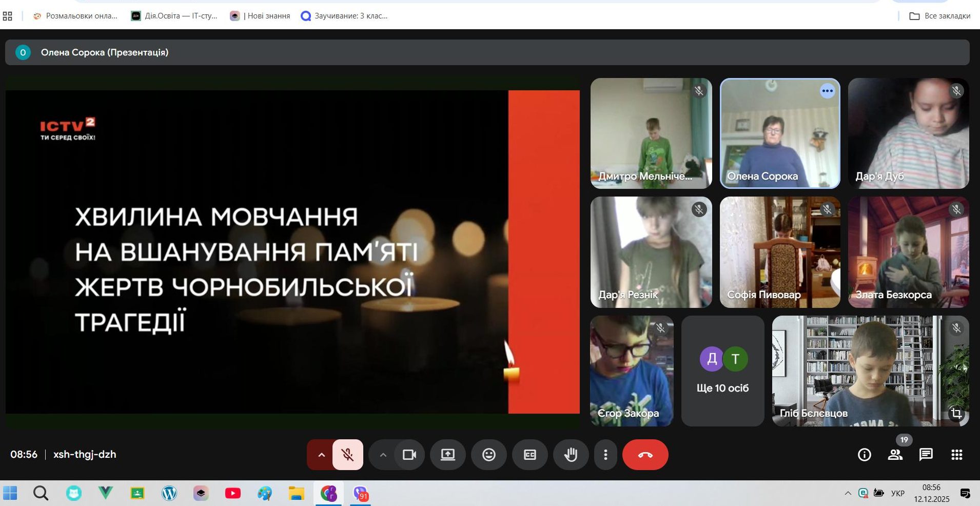Open the 'Все закладки' bookmarks folder

(940, 16)
